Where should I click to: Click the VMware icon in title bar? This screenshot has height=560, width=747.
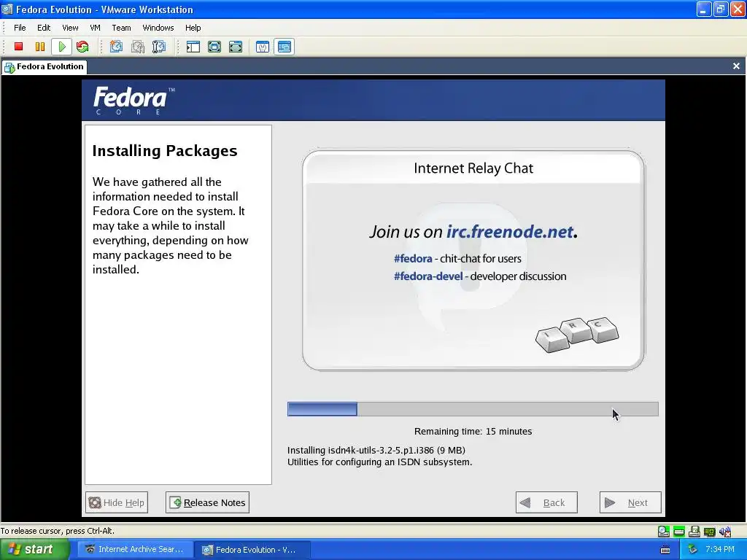pyautogui.click(x=7, y=9)
